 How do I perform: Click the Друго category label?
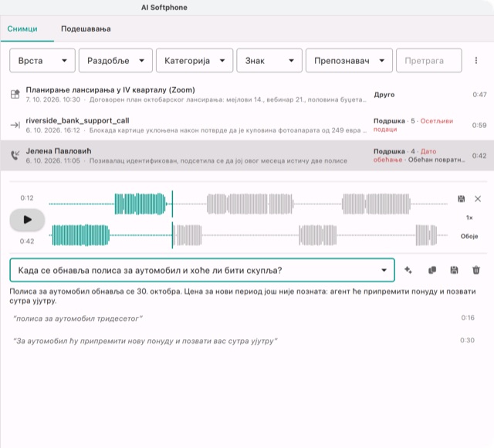(x=384, y=95)
